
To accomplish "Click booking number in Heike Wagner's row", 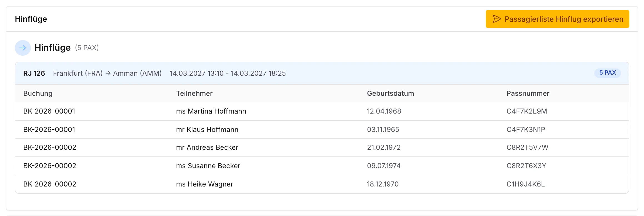I will tap(50, 184).
